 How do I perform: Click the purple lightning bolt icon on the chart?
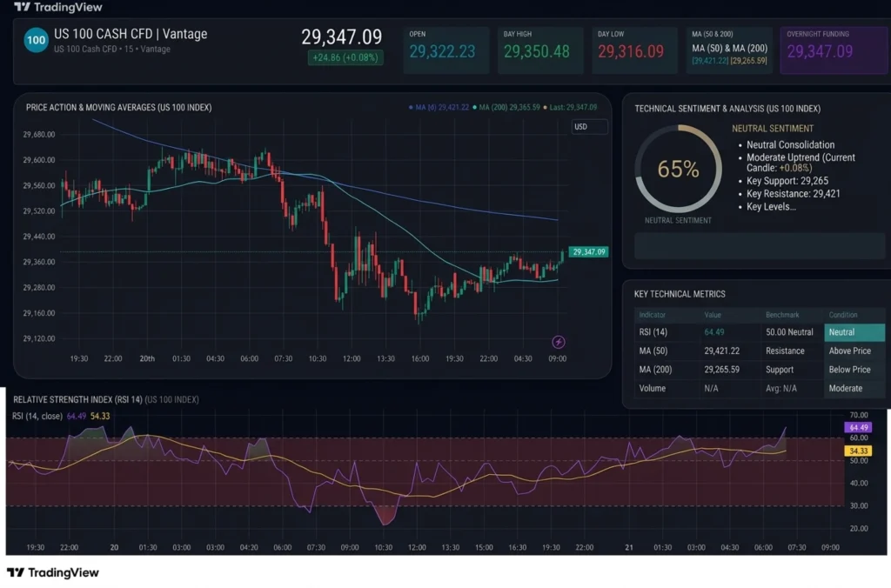pos(559,342)
